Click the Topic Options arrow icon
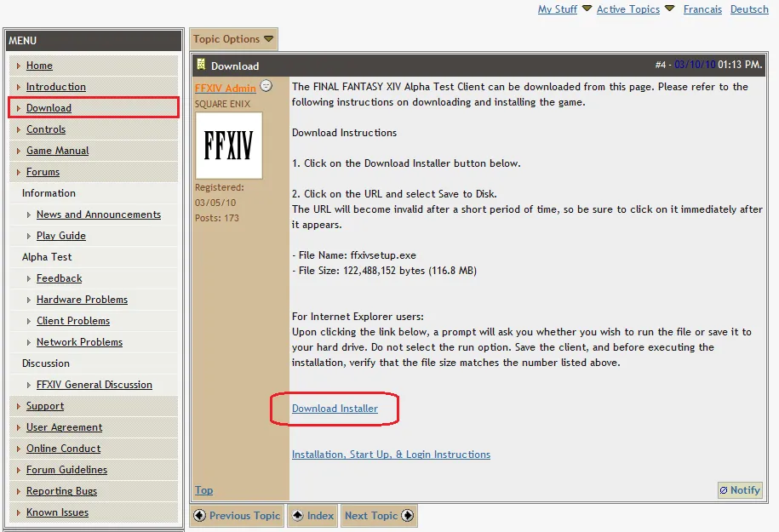Image resolution: width=779 pixels, height=532 pixels. pos(269,39)
